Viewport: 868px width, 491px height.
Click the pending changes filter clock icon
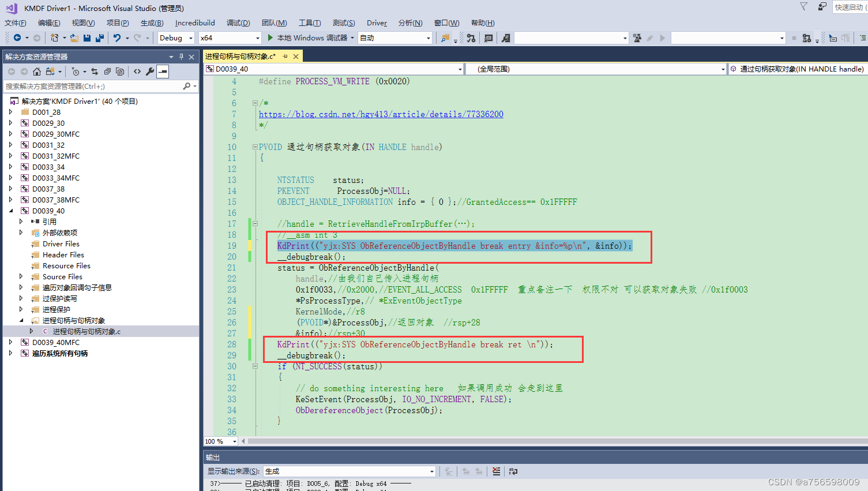tap(76, 72)
